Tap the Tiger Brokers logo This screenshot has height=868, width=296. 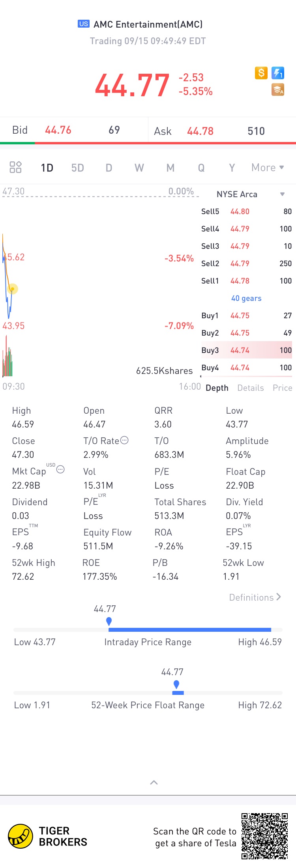coord(21,836)
